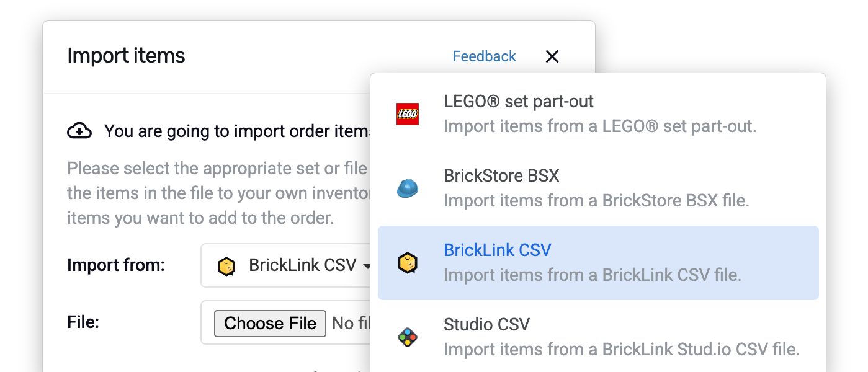Click the yellow BrickLink minifigure head icon
This screenshot has height=372, width=868.
coord(408,262)
